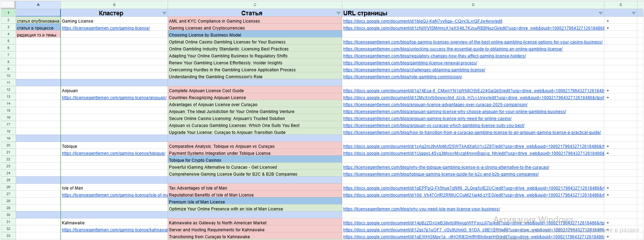This screenshot has height=240, width=644.
Task: Open the gaming-license/tobique/ cluster link
Action: [x=113, y=153]
